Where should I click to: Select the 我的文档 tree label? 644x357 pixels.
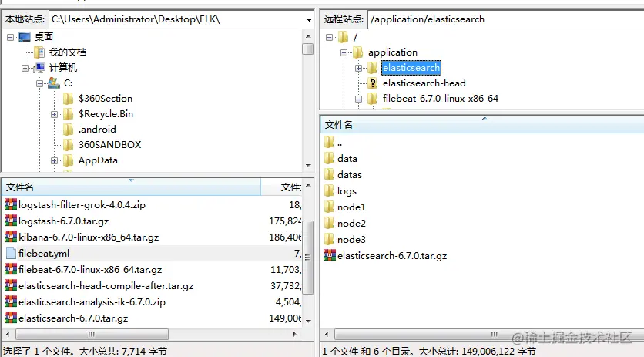(x=68, y=52)
